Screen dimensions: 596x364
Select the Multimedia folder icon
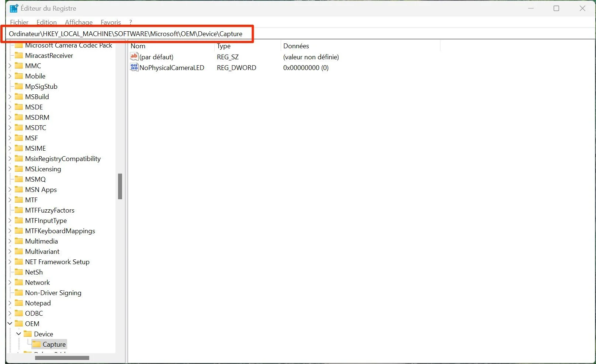pyautogui.click(x=19, y=241)
